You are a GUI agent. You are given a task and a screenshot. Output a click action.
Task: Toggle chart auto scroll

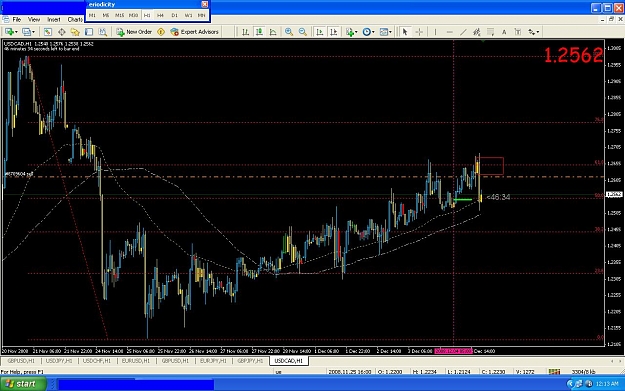[320, 32]
